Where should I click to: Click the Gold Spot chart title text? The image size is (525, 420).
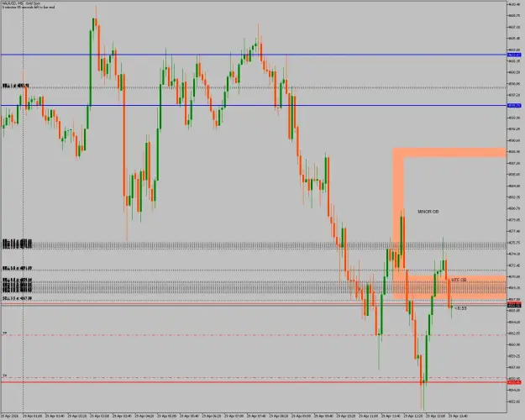pyautogui.click(x=22, y=3)
